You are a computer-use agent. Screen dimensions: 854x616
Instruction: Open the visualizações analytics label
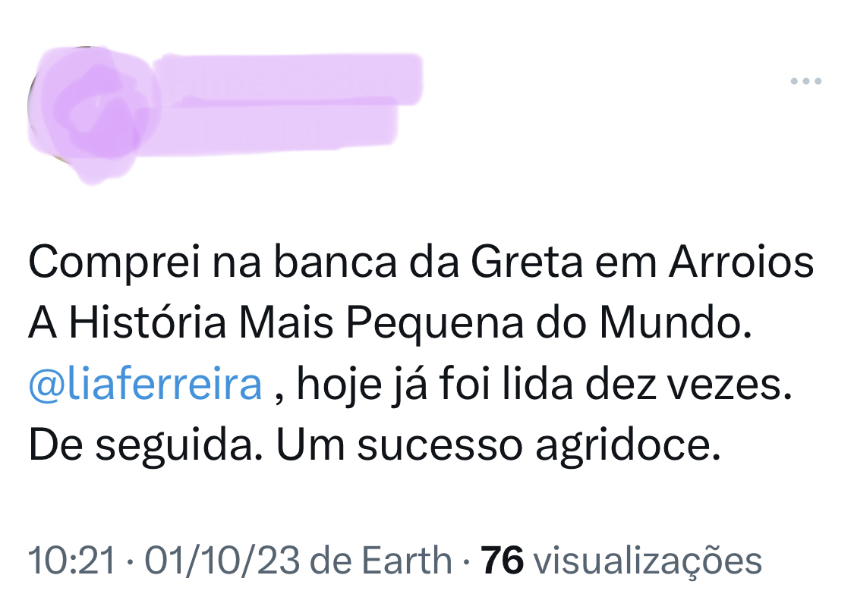pos(648,561)
